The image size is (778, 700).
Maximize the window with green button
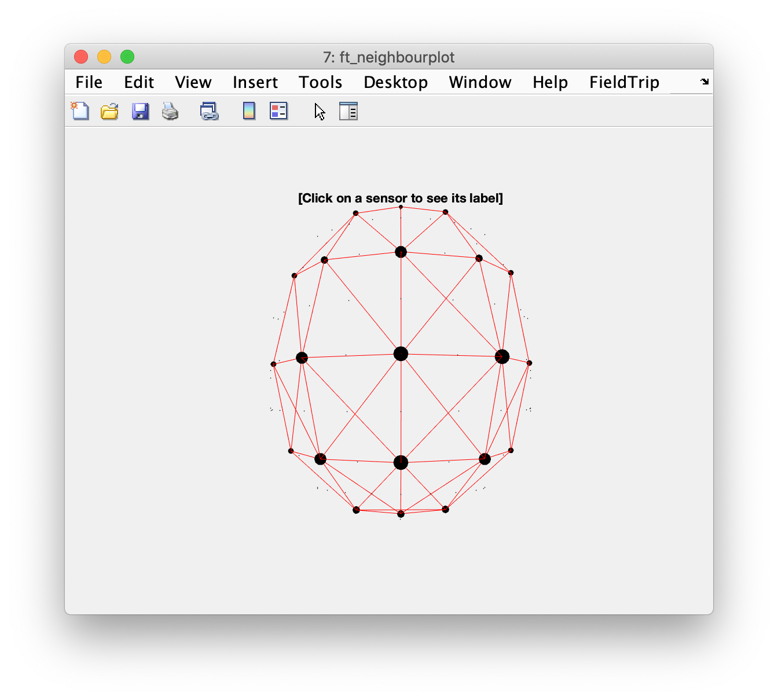(127, 57)
